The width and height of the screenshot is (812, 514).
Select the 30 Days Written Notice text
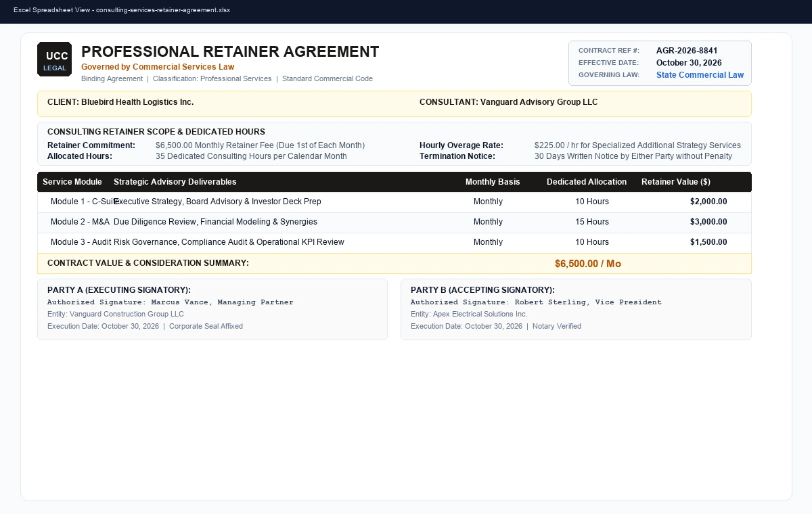[633, 156]
